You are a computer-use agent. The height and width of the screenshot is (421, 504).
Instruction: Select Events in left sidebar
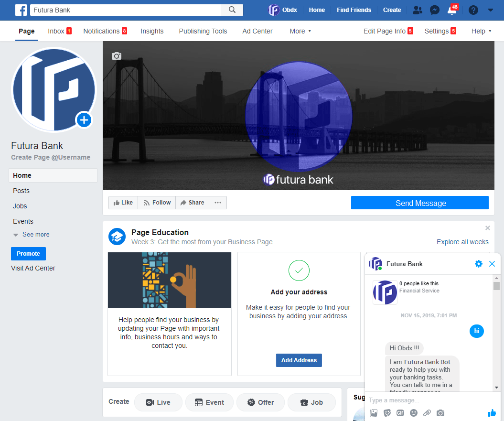(23, 221)
